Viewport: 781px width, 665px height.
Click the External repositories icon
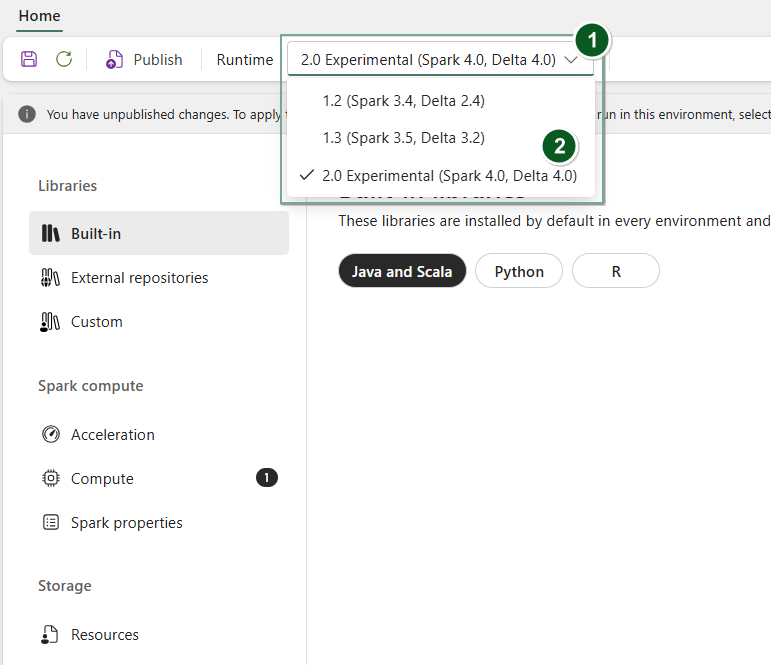tap(51, 278)
